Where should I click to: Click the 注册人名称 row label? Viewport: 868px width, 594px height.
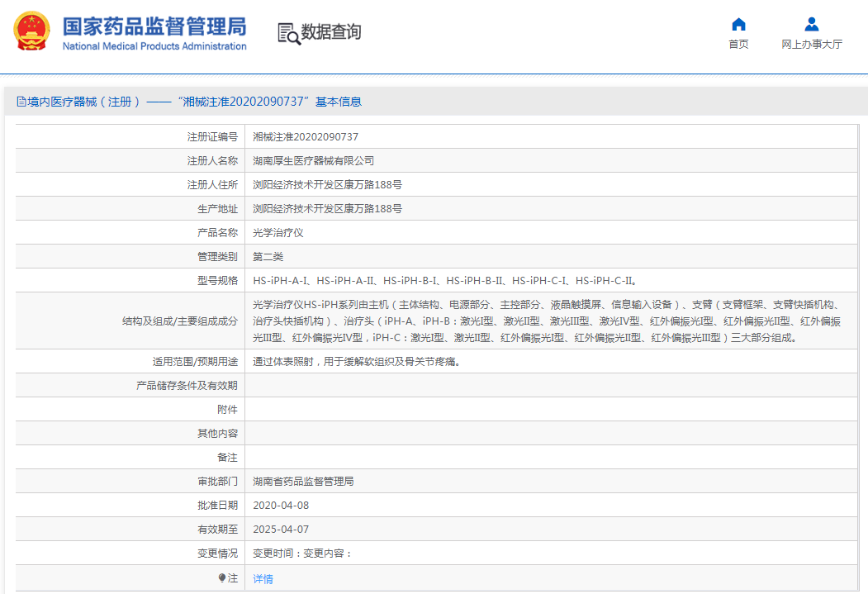(212, 160)
